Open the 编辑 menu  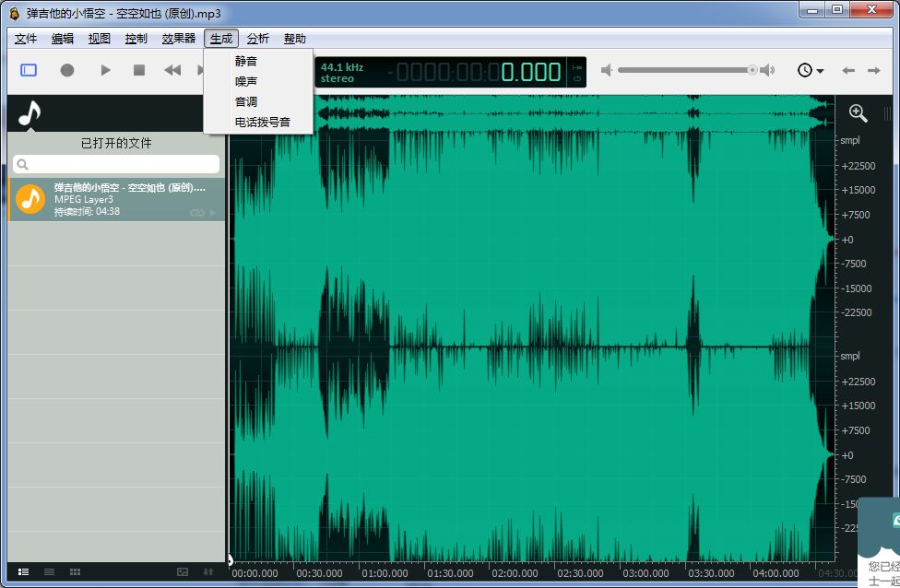[63, 39]
